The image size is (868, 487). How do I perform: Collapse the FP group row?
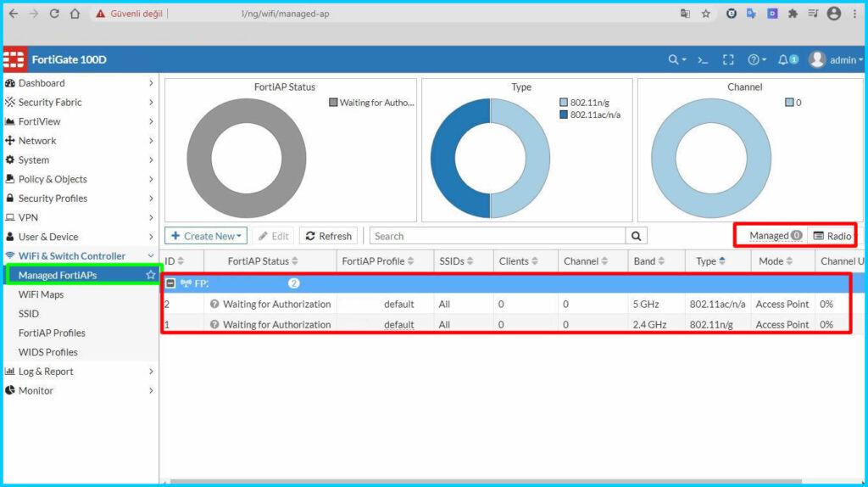170,283
